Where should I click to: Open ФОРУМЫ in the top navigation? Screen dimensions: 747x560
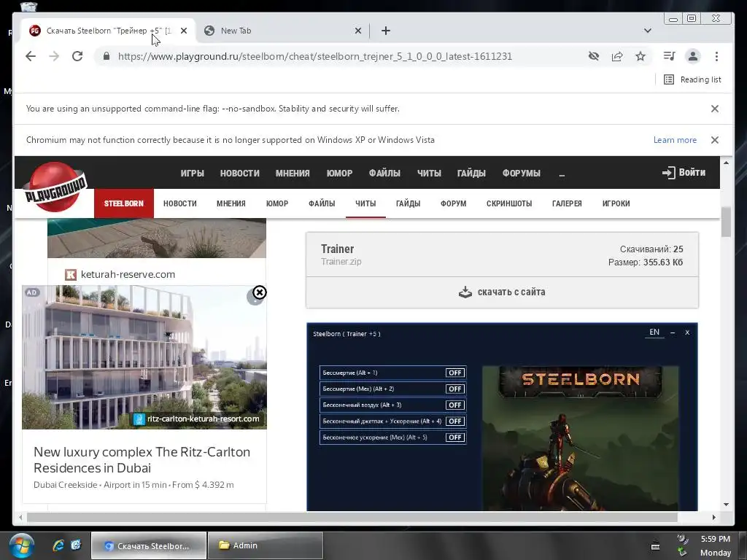521,174
